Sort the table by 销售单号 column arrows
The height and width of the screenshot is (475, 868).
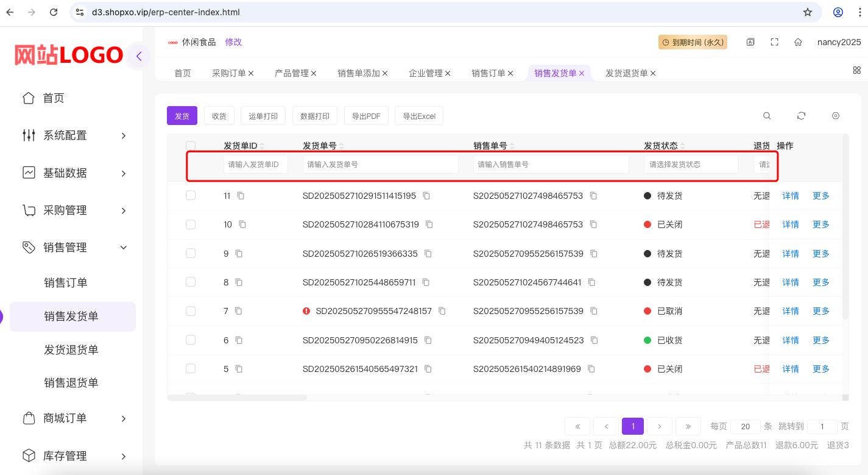pyautogui.click(x=512, y=146)
